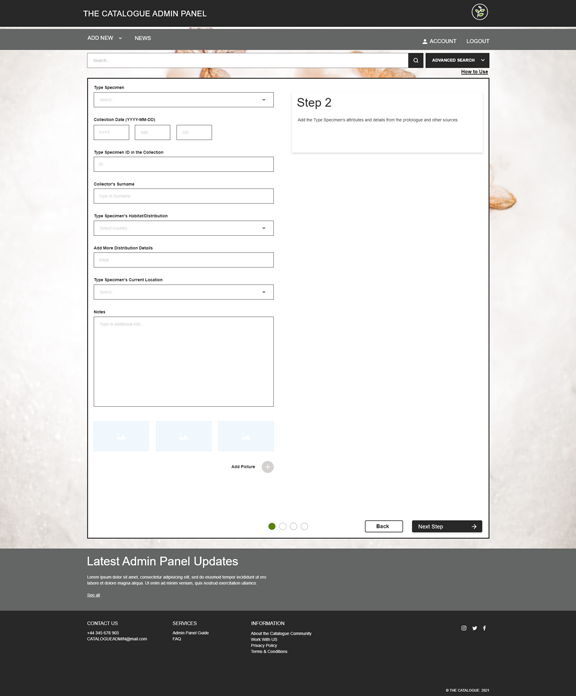Image resolution: width=576 pixels, height=696 pixels.
Task: Expand the Advanced Search dropdown
Action: (x=457, y=60)
